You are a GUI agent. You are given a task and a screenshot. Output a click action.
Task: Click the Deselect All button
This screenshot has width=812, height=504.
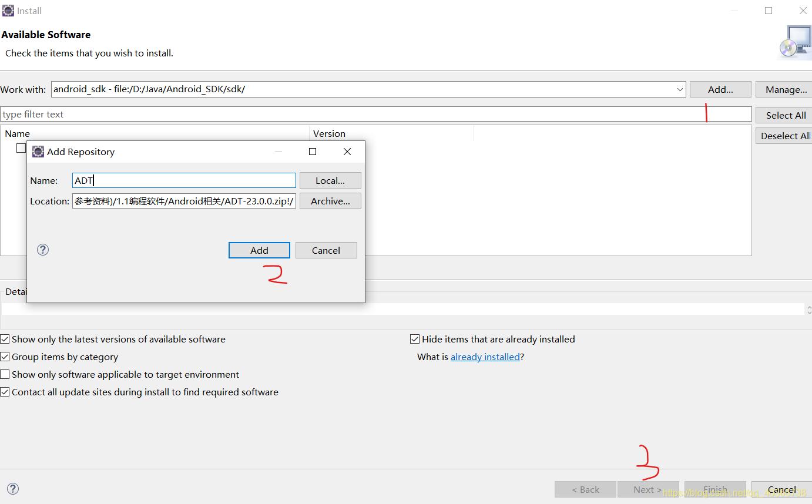point(784,136)
